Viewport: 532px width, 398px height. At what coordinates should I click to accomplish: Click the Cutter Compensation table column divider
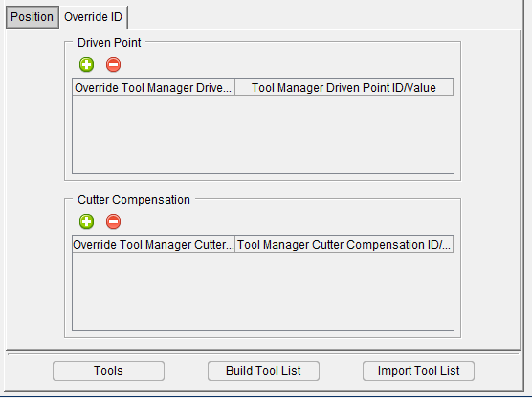click(x=234, y=245)
